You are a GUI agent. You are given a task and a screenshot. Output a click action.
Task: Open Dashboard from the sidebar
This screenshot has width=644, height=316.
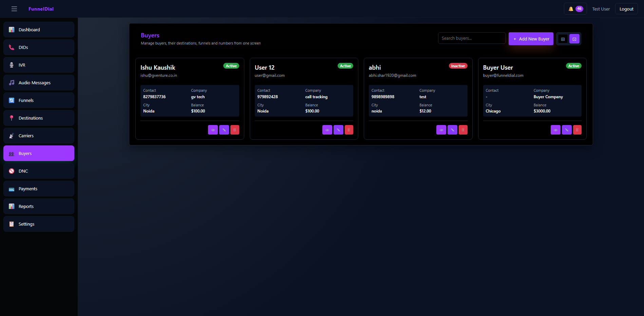(x=39, y=30)
